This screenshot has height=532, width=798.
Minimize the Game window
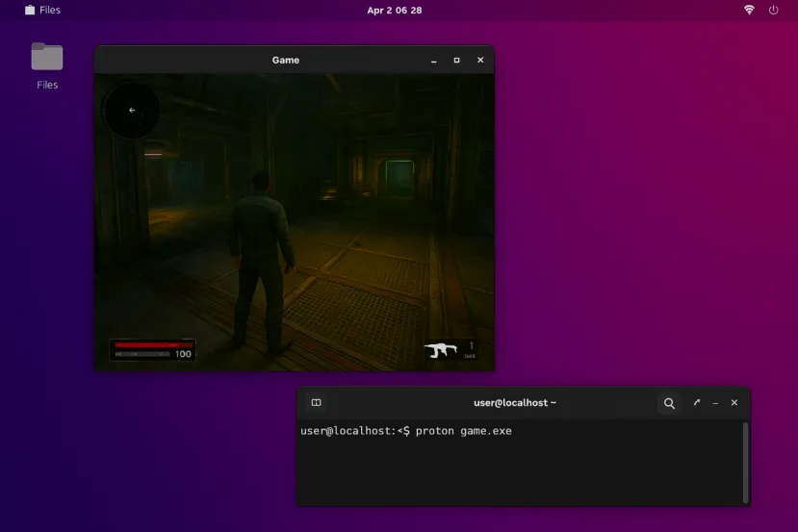tap(432, 60)
